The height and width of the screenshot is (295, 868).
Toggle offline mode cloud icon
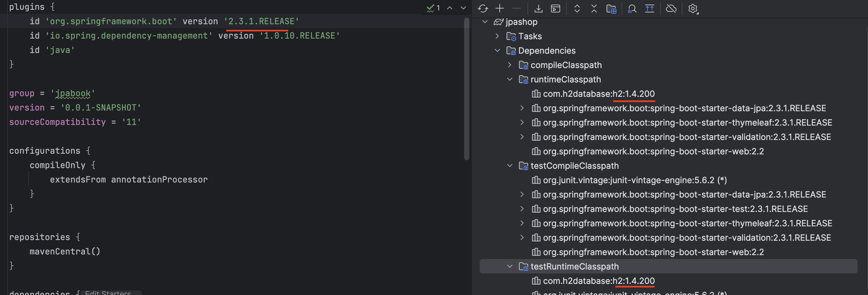671,9
